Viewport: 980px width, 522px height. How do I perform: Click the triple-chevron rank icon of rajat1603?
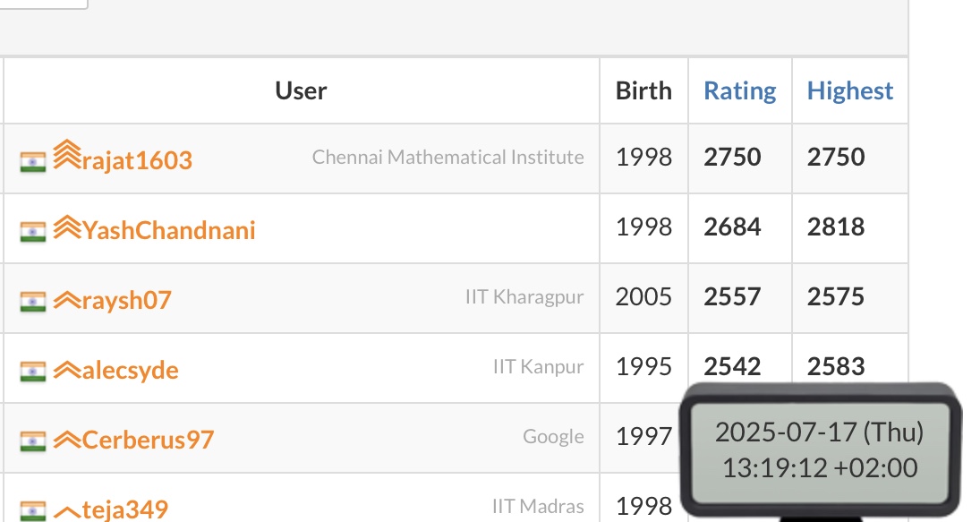click(67, 154)
